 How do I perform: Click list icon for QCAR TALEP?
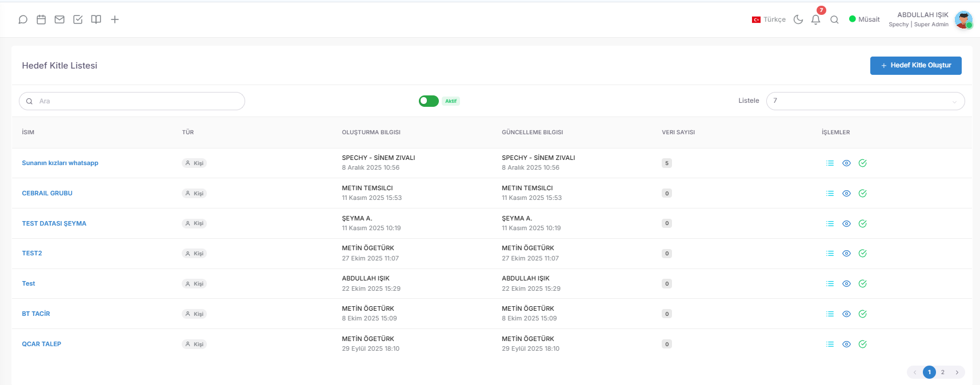[830, 344]
